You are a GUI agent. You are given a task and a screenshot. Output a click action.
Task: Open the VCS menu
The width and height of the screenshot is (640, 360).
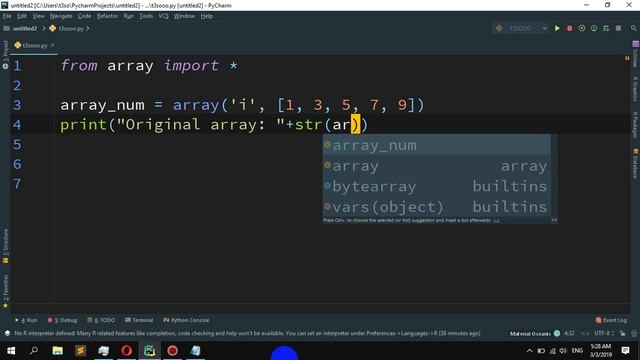[x=163, y=16]
